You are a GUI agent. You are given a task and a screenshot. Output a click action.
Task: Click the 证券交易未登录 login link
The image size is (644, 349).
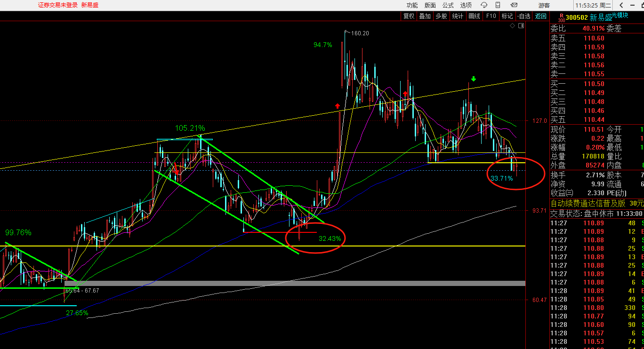point(57,5)
